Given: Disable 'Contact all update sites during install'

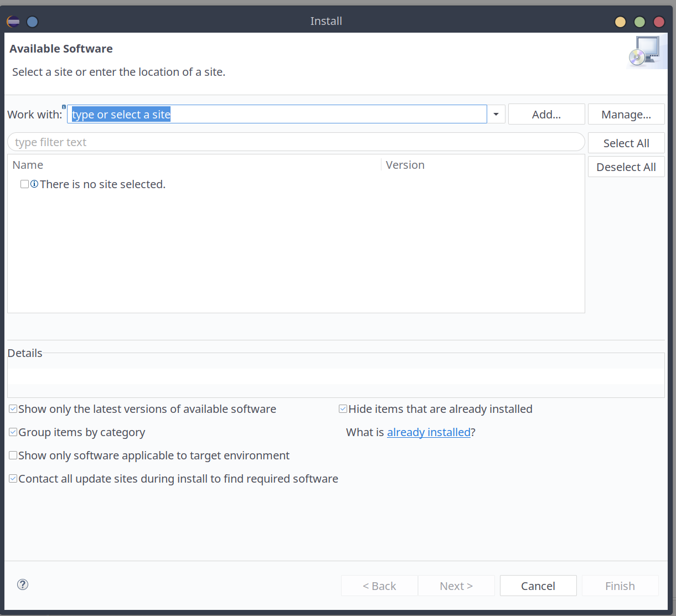Looking at the screenshot, I should coord(12,478).
